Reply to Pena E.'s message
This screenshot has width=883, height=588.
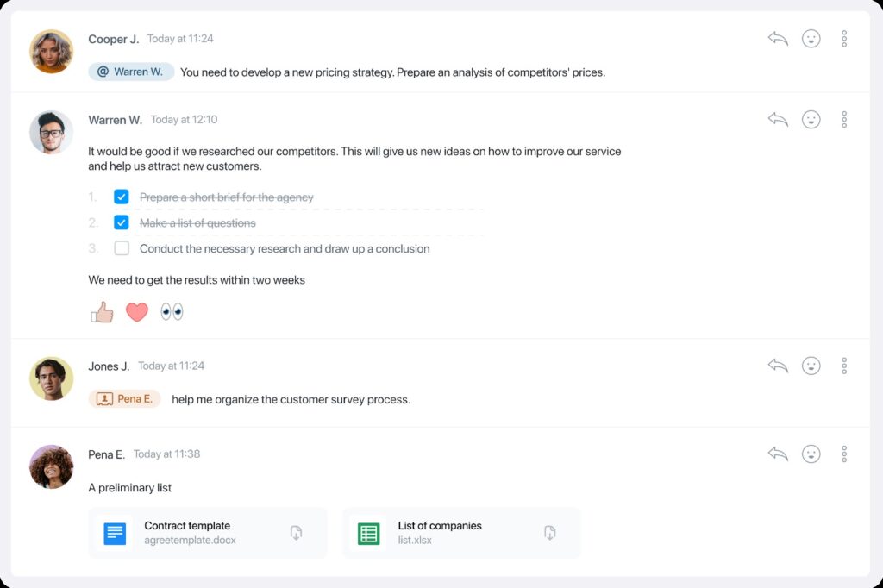point(778,454)
